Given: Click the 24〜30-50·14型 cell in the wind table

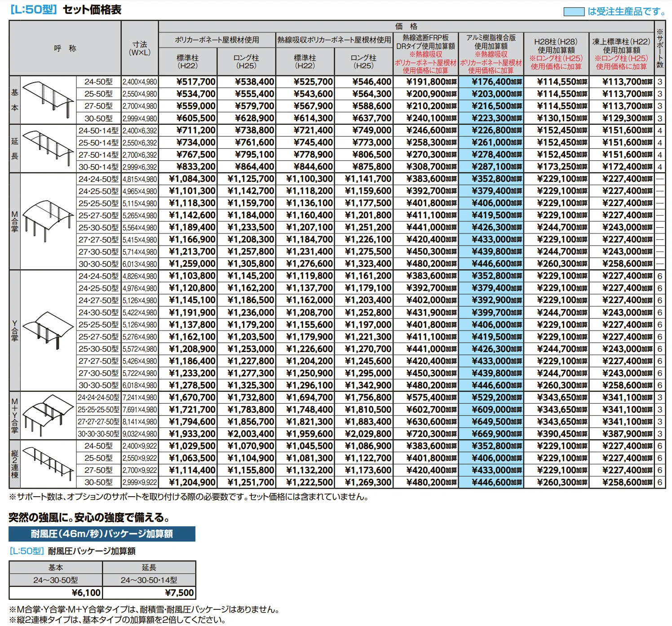Looking at the screenshot, I should (149, 580).
